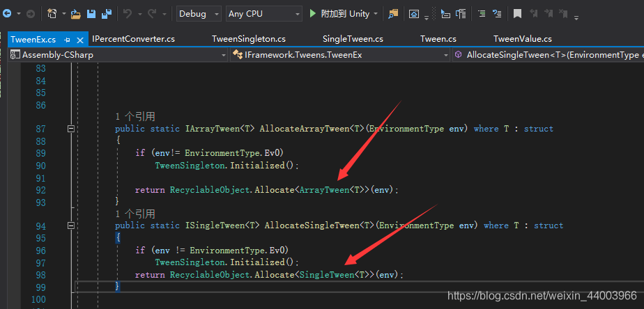
Task: Collapse the AllocateSingleTween method at line 94
Action: click(71, 225)
